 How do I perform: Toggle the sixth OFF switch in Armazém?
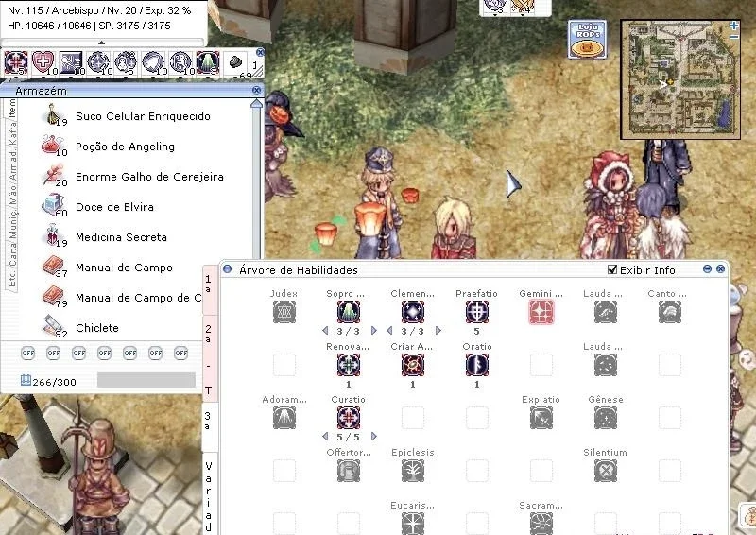156,354
